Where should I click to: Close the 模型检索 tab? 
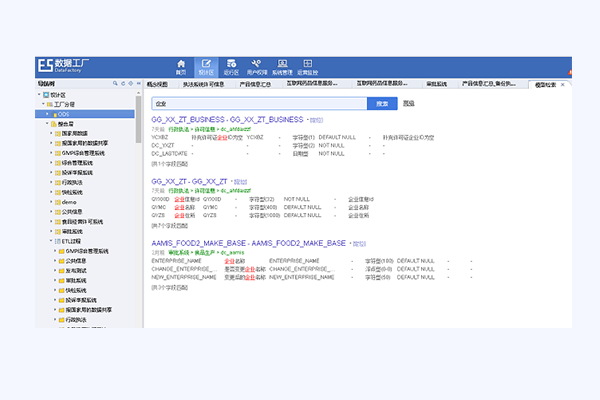coord(562,85)
